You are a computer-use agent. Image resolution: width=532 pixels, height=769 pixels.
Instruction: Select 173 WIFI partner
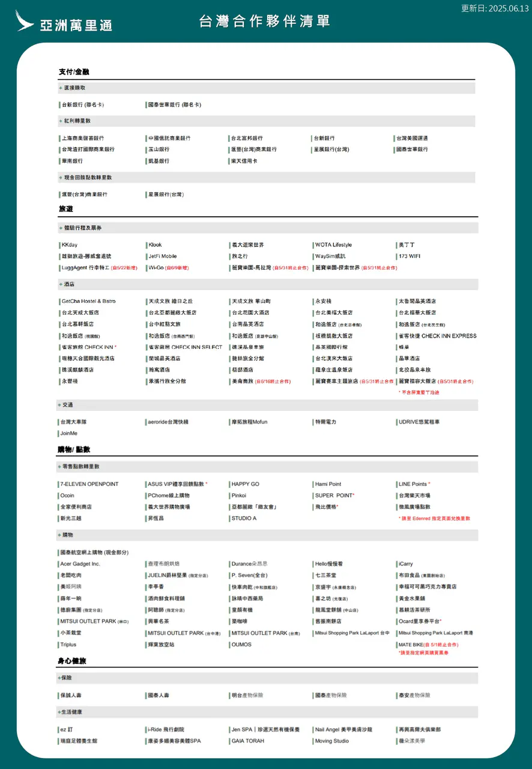coord(410,257)
